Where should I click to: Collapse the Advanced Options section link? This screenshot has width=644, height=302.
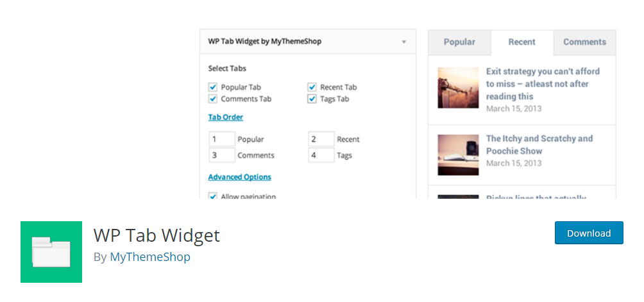(x=239, y=177)
